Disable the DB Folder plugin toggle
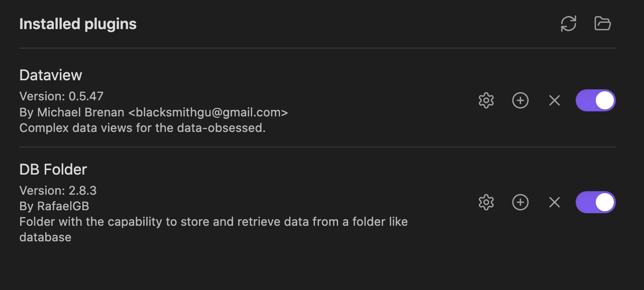The height and width of the screenshot is (290, 644). point(595,202)
